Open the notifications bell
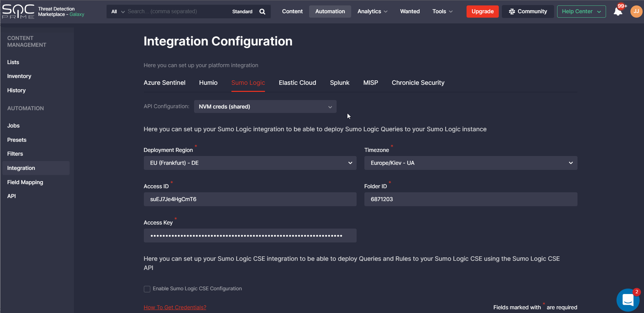Image resolution: width=644 pixels, height=313 pixels. [x=618, y=12]
